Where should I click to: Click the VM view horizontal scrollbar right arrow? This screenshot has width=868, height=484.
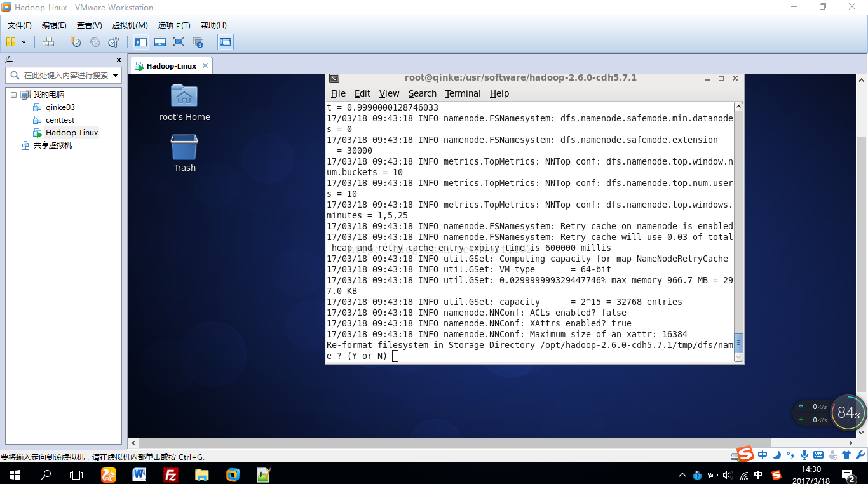tap(851, 443)
